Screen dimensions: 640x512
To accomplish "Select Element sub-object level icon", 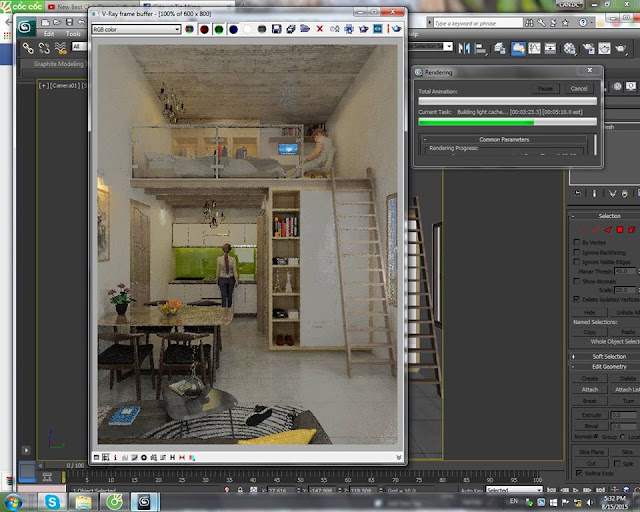I will click(632, 230).
